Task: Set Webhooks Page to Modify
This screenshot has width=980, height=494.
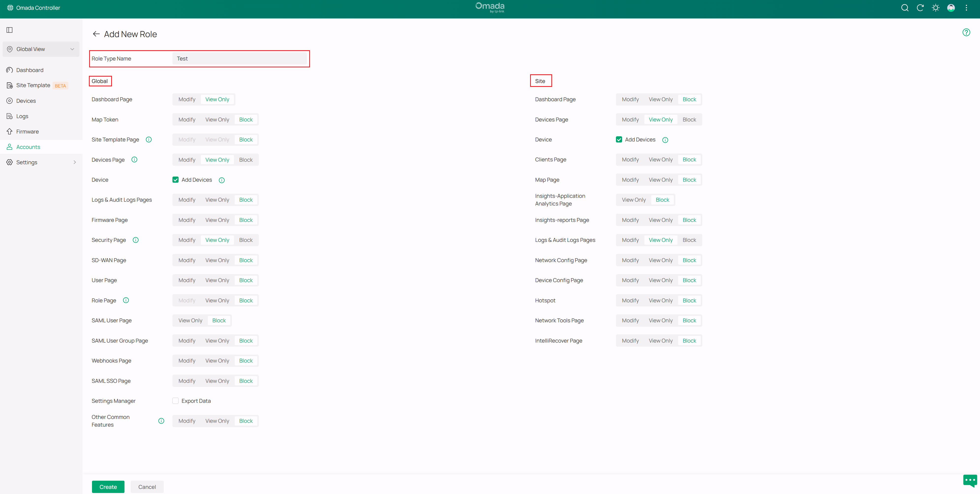Action: point(187,360)
